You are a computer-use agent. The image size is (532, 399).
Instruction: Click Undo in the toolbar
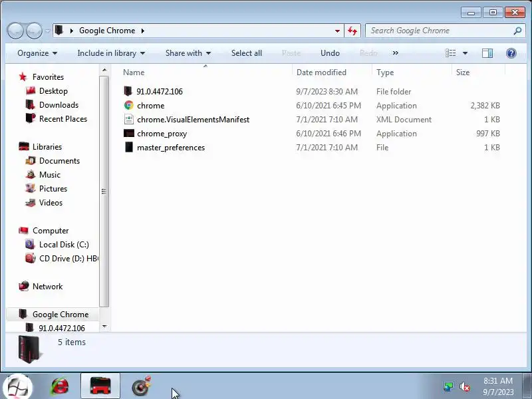pyautogui.click(x=330, y=53)
